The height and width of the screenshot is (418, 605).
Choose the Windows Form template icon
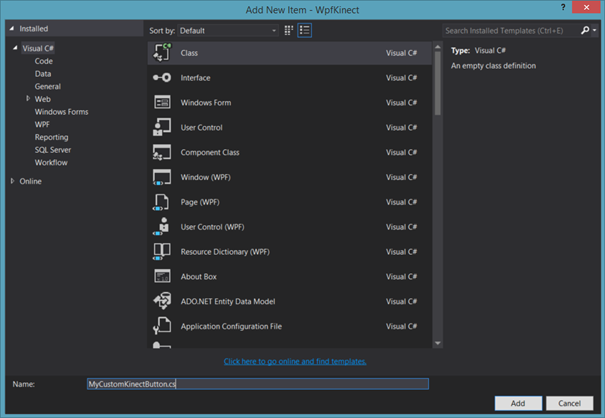162,103
